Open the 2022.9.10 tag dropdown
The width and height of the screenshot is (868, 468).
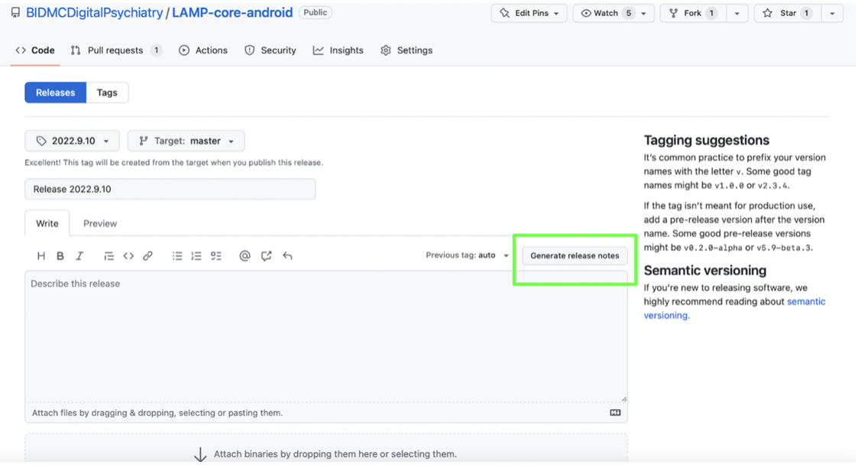pyautogui.click(x=72, y=141)
